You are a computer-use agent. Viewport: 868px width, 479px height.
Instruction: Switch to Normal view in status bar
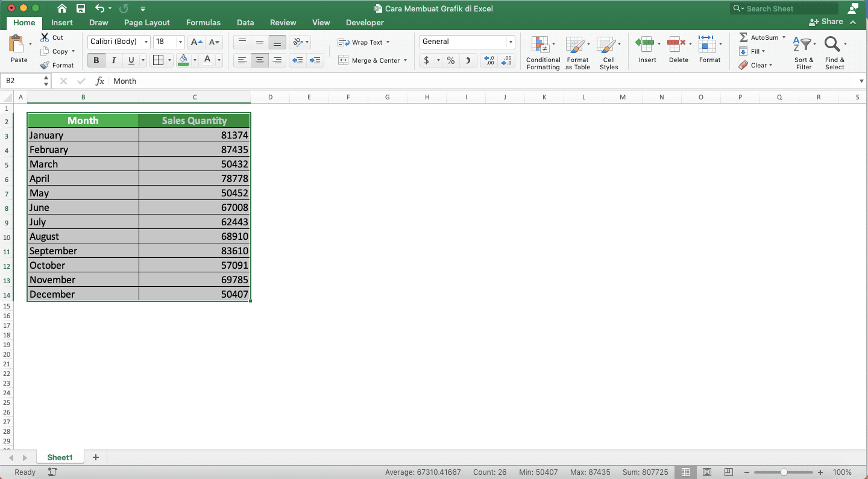[x=685, y=472]
